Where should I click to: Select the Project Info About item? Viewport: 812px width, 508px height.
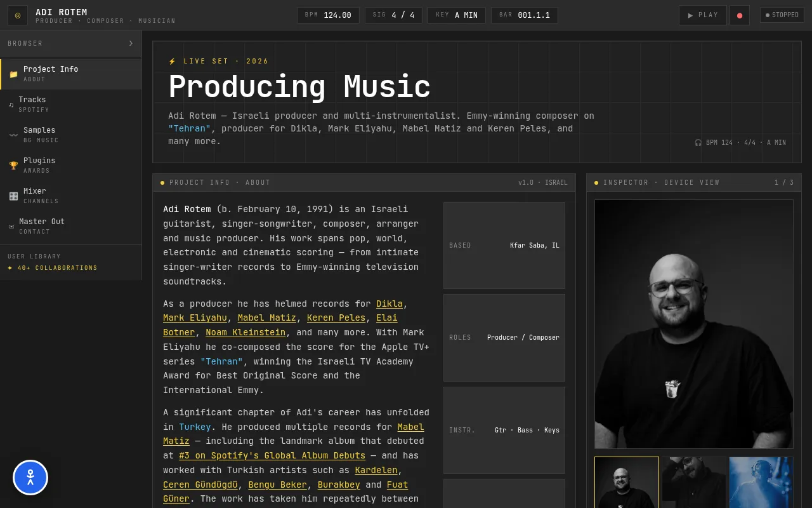click(71, 74)
